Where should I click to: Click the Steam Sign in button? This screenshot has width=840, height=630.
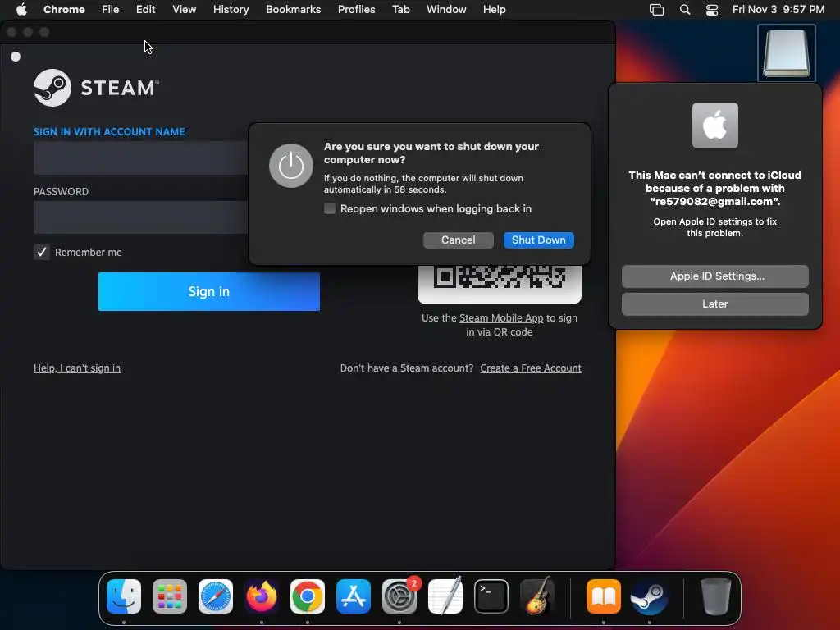pos(209,291)
